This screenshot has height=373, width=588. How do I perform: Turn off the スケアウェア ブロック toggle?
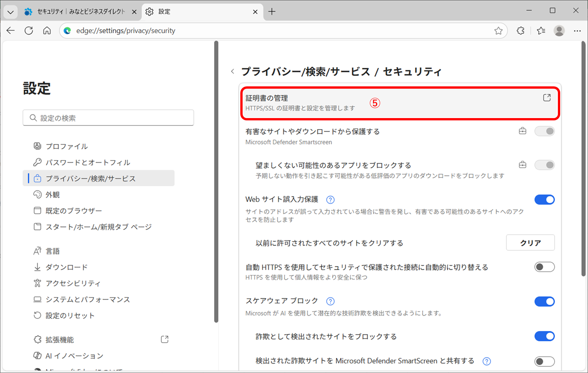click(544, 301)
